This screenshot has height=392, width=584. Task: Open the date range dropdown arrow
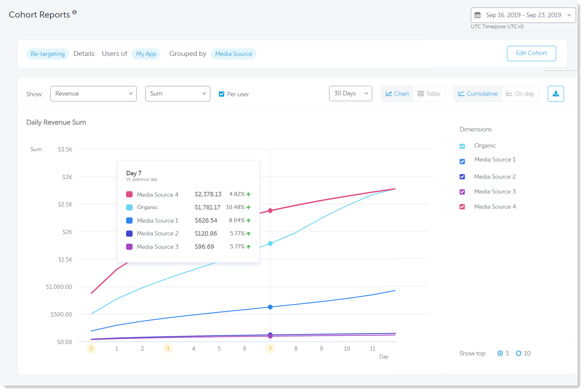click(x=569, y=15)
